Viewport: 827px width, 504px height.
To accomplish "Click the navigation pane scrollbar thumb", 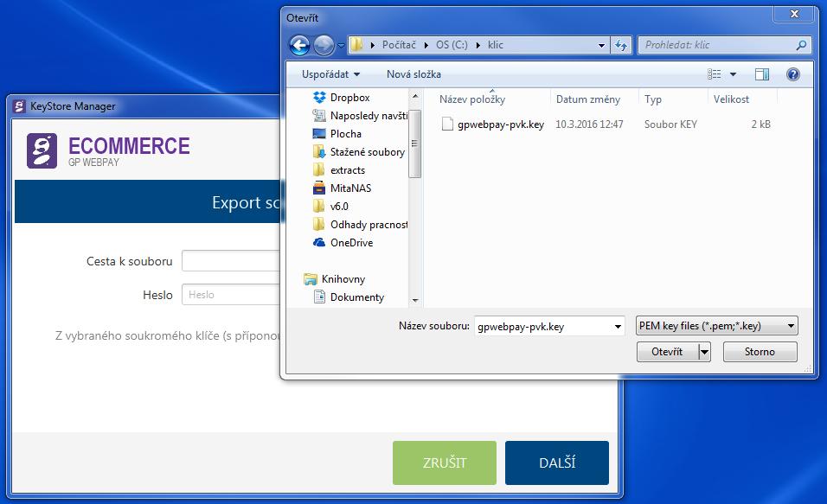I will (415, 144).
